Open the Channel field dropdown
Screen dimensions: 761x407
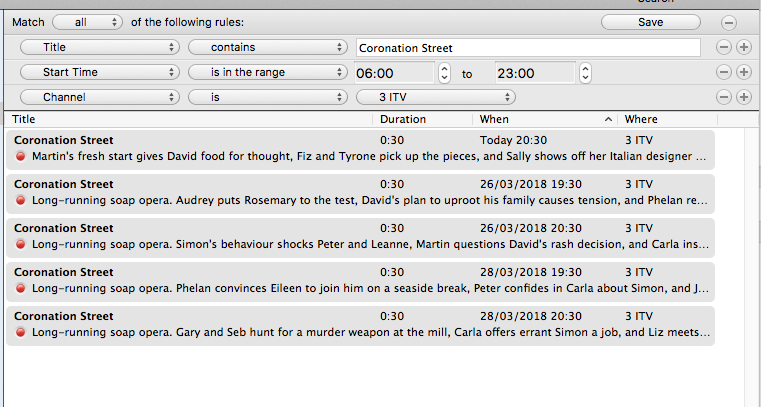tap(100, 97)
